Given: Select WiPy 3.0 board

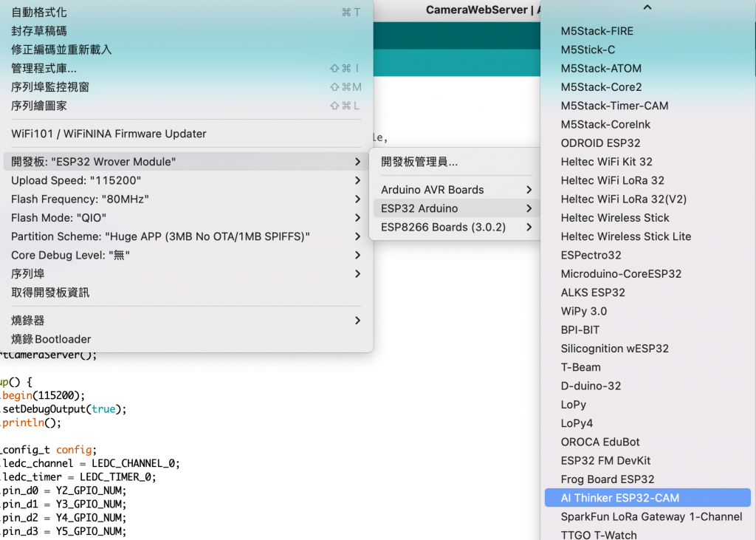Looking at the screenshot, I should coord(647,311).
